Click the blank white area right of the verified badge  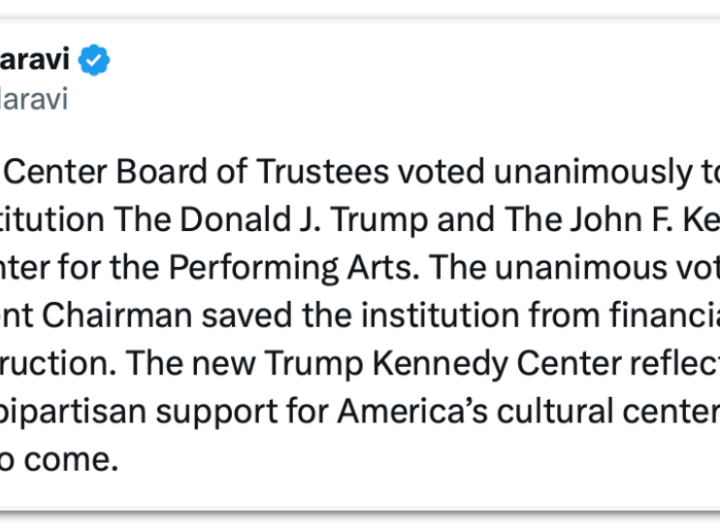(x=400, y=61)
